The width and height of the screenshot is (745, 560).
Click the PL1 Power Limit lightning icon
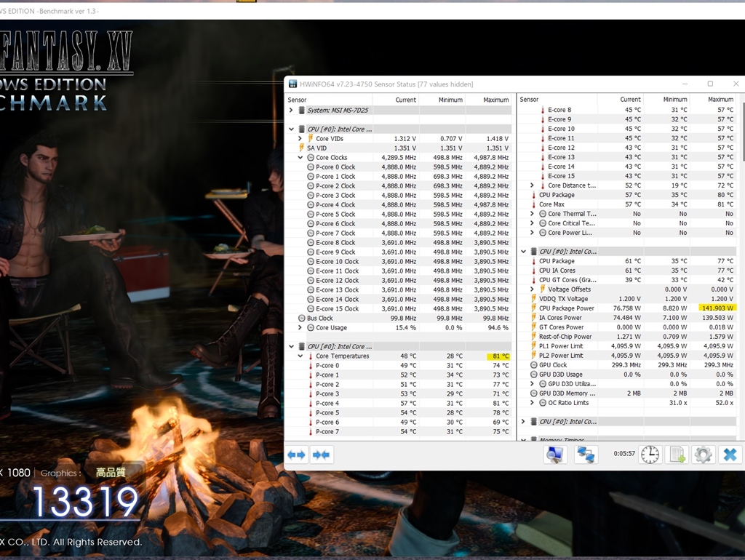[x=533, y=345]
